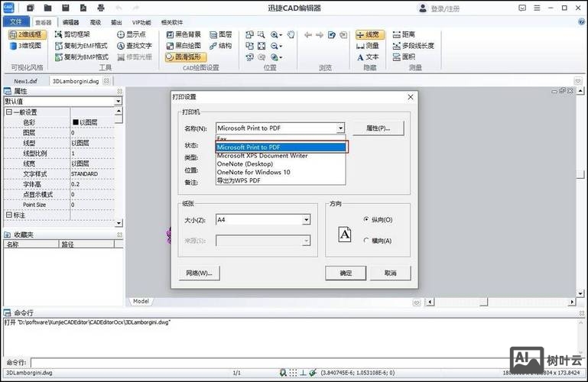Image resolution: width=588 pixels, height=382 pixels.
Task: Switch to the 3DLamborgini.dwg document tab
Action: [x=76, y=81]
